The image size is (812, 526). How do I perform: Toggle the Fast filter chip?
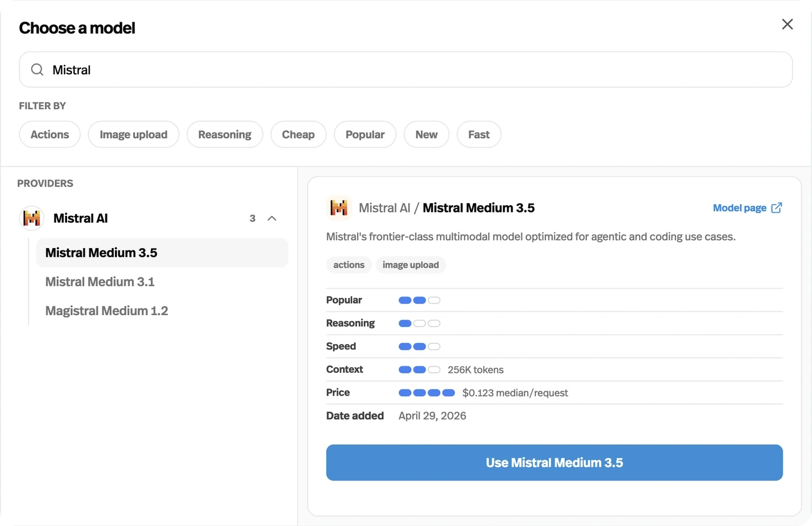[479, 134]
